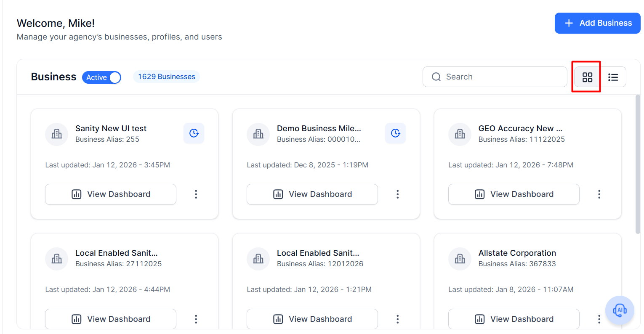Click into the Search input field
The image size is (644, 334).
tap(495, 77)
